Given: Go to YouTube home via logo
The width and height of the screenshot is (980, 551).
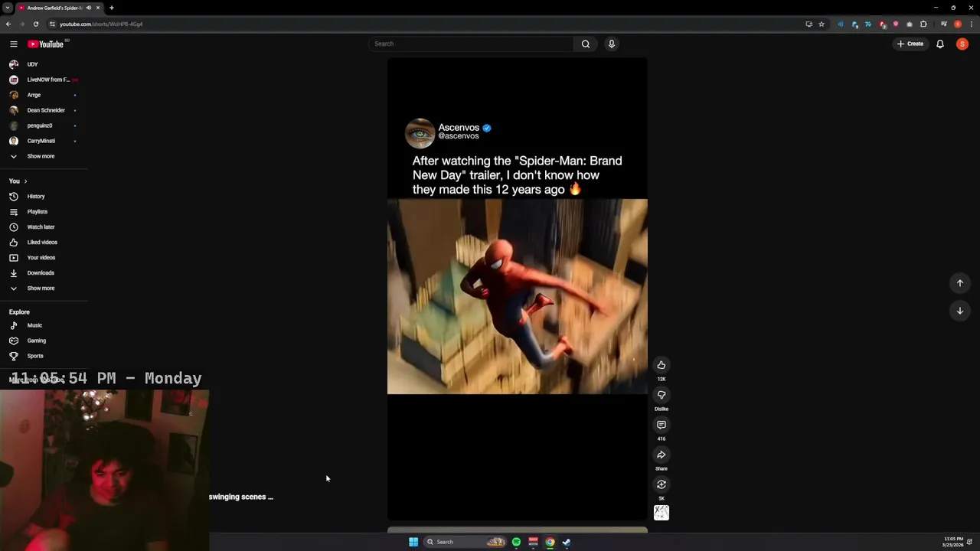Looking at the screenshot, I should 46,44.
